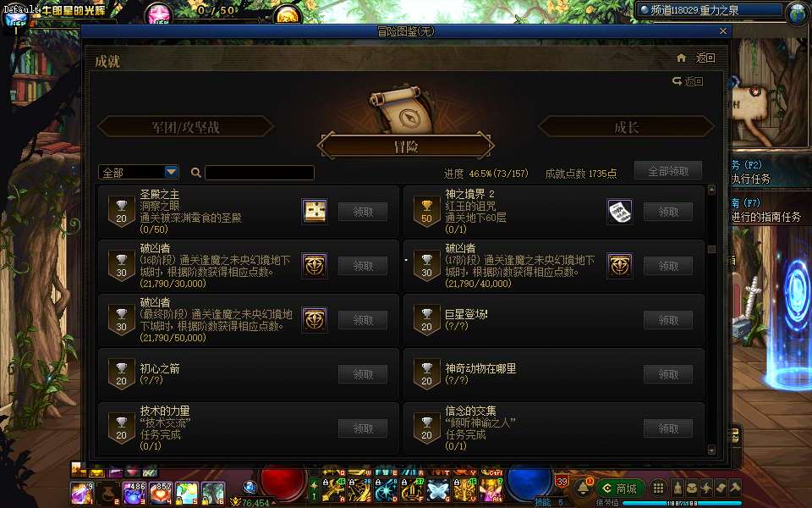Click the 16阶段 破凶者 emblem reward icon

coord(315,266)
